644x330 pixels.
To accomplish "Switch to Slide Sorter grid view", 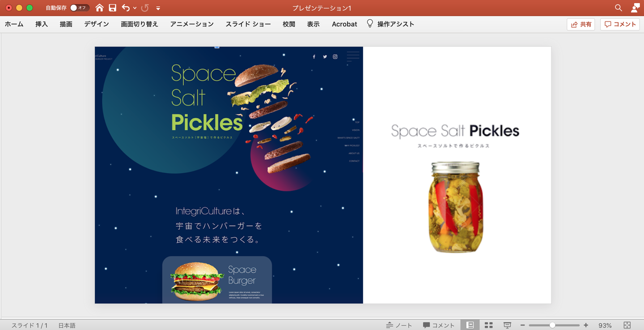I will (489, 325).
